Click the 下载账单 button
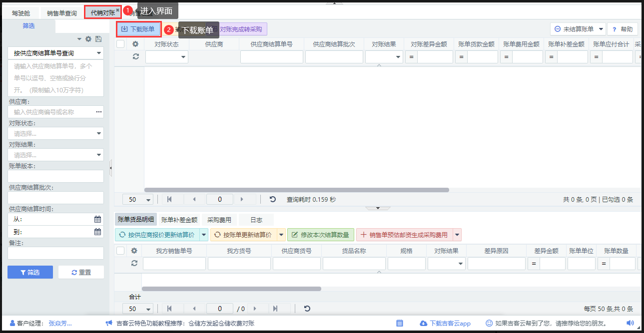644x333 pixels. click(138, 29)
